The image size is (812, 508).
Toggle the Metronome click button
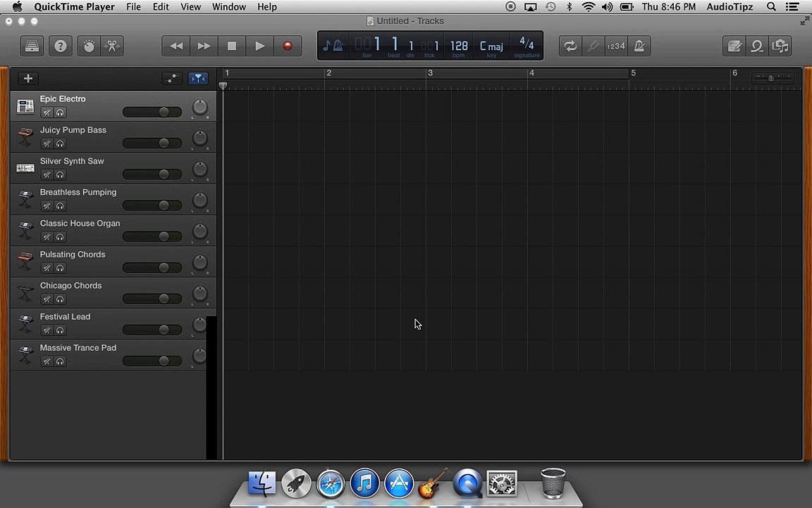[x=639, y=46]
